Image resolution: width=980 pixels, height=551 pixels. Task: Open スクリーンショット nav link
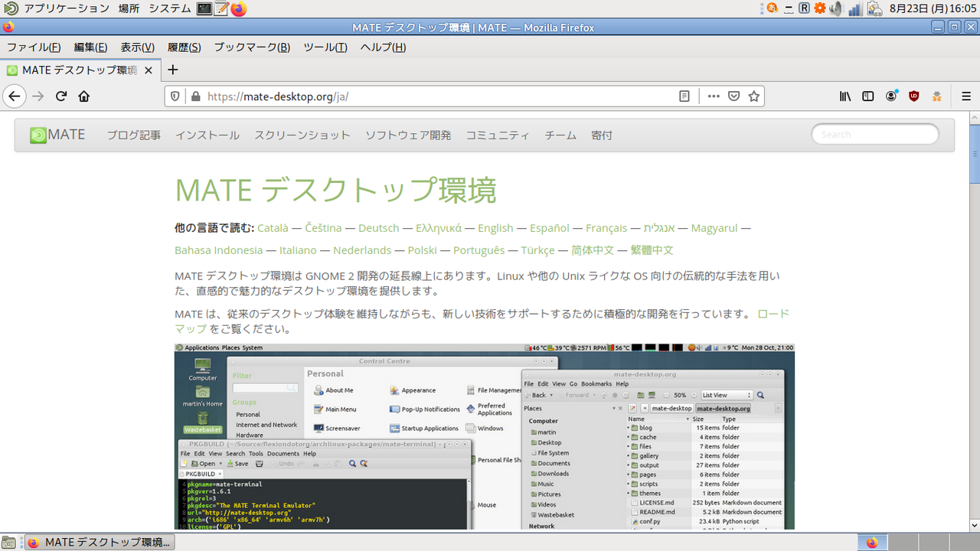click(x=302, y=135)
